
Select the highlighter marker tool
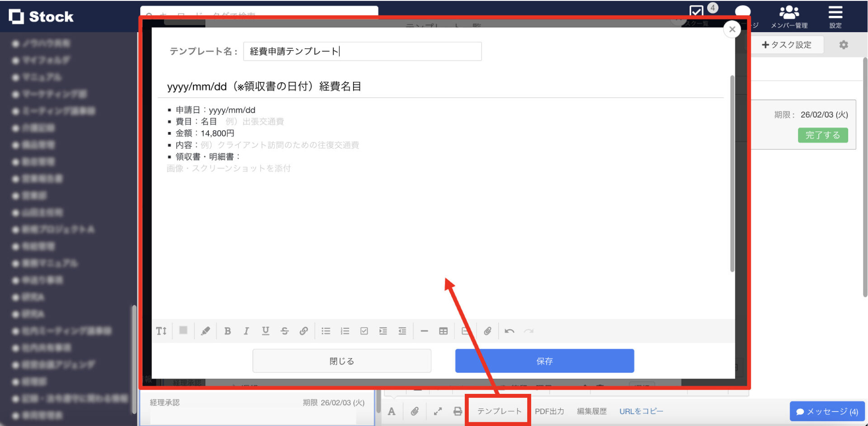tap(206, 331)
